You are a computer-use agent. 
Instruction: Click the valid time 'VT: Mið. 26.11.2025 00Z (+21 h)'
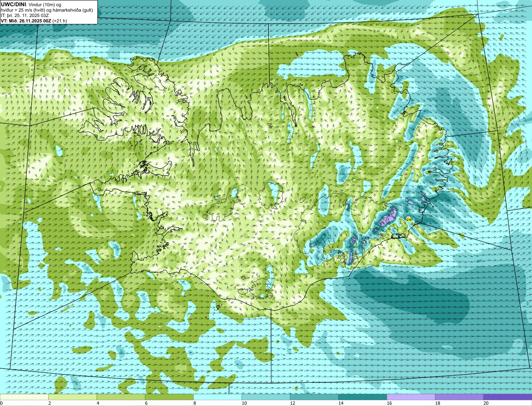34,21
